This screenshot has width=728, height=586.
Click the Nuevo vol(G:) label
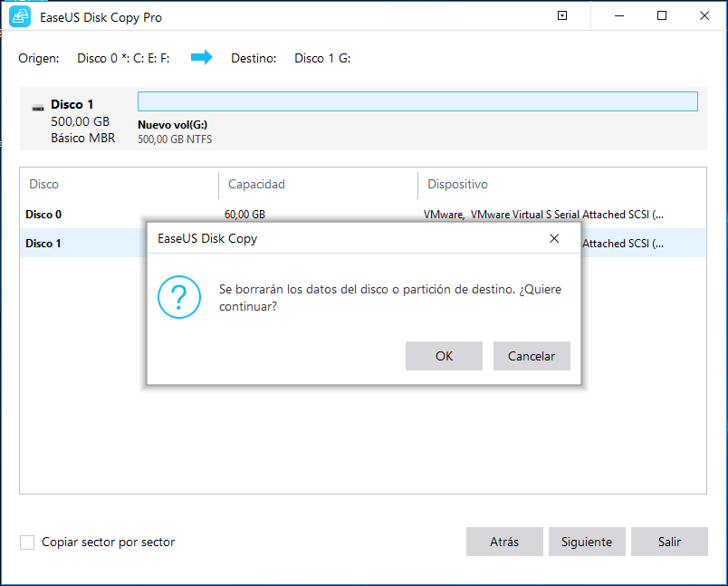coord(173,124)
